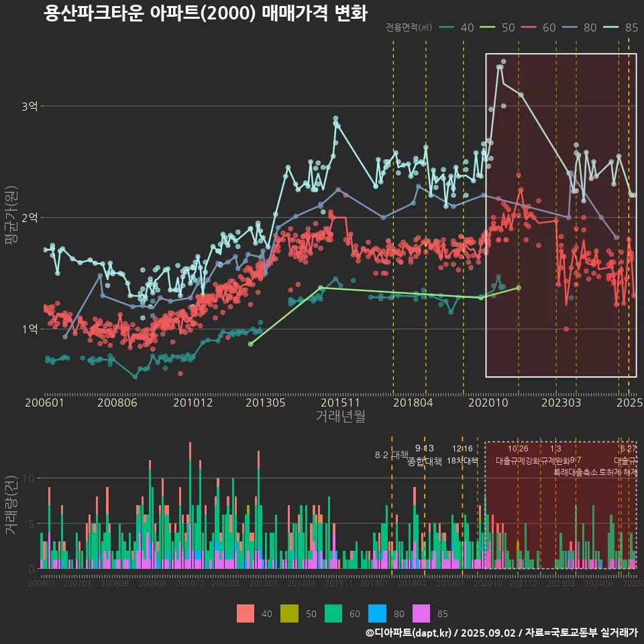This screenshot has height=644, width=644.
Task: Click 201907 on the volume chart x-axis
Action: coord(450,583)
